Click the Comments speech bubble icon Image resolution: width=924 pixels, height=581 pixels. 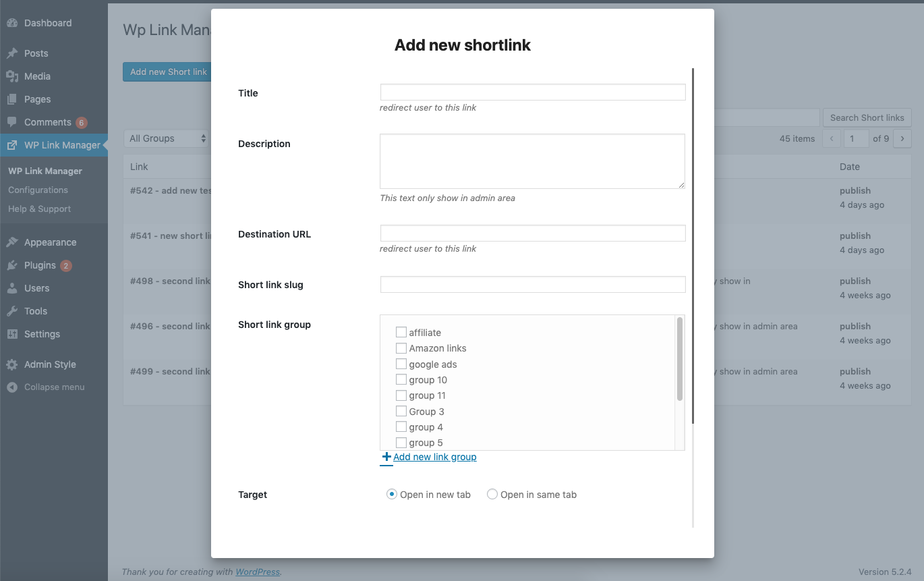point(12,122)
